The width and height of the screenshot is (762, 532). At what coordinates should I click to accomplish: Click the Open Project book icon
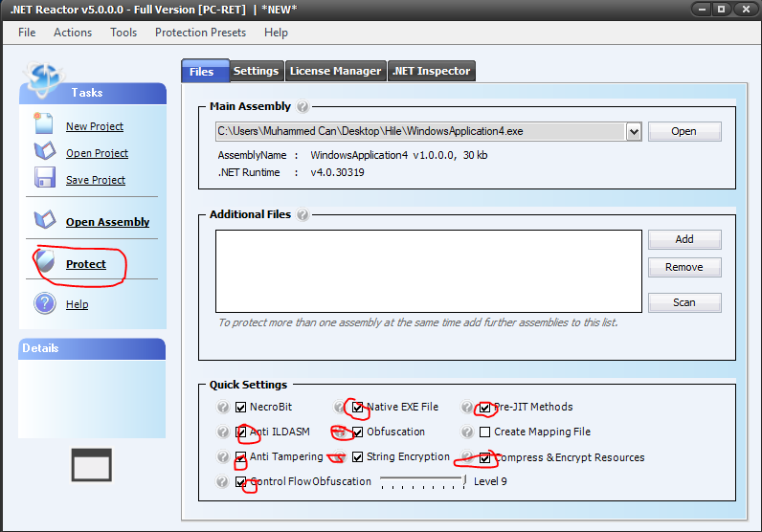tap(45, 150)
